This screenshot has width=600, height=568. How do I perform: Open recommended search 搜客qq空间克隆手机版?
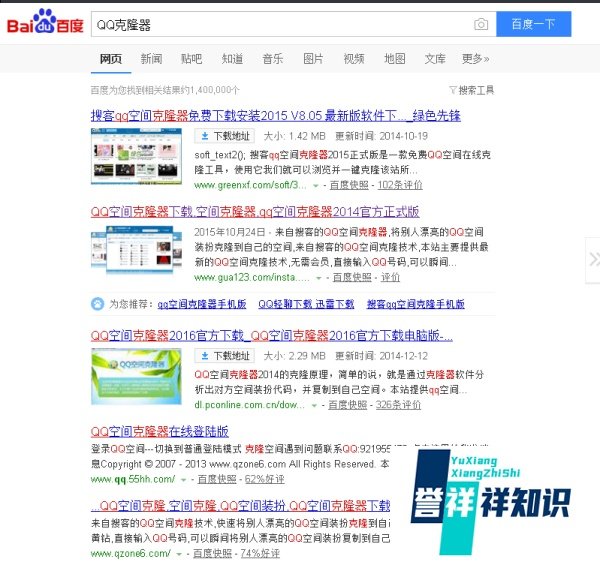coord(416,304)
